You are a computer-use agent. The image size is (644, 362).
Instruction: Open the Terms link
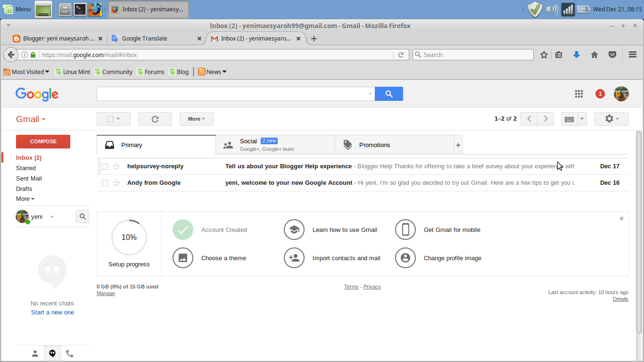coord(351,287)
